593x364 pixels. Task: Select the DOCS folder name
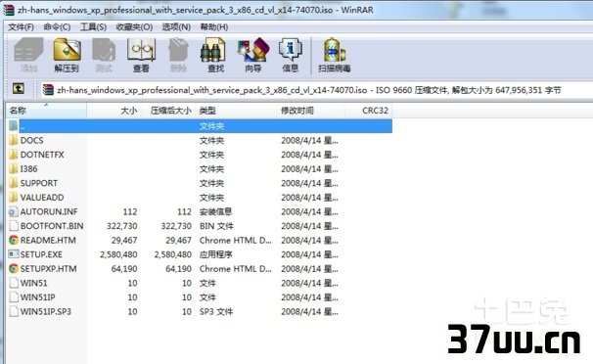pos(31,141)
